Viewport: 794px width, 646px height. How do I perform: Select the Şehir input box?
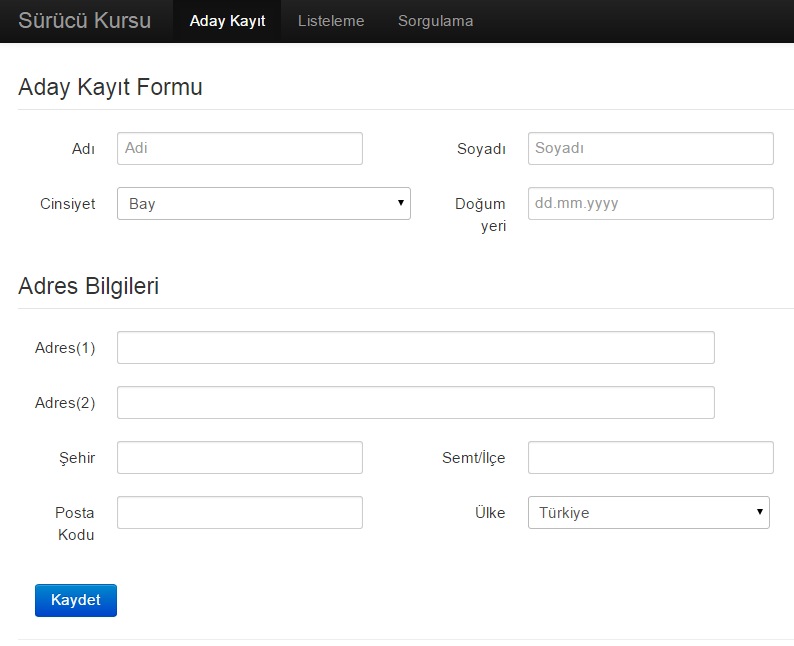click(240, 458)
